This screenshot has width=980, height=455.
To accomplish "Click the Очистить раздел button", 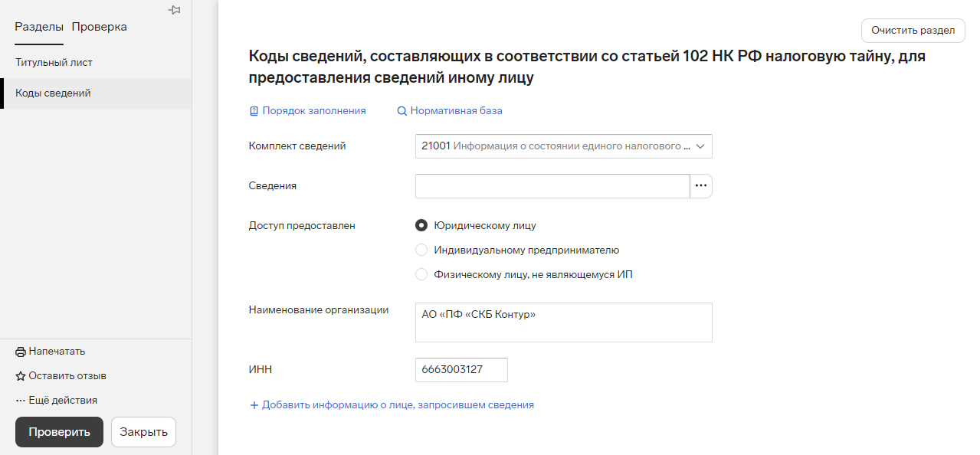I will [x=913, y=31].
